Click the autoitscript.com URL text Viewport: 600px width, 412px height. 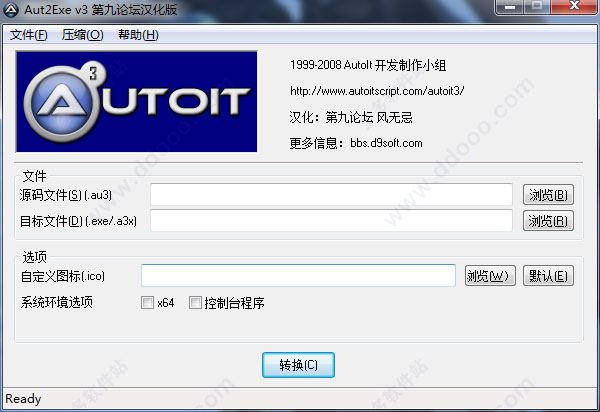377,91
